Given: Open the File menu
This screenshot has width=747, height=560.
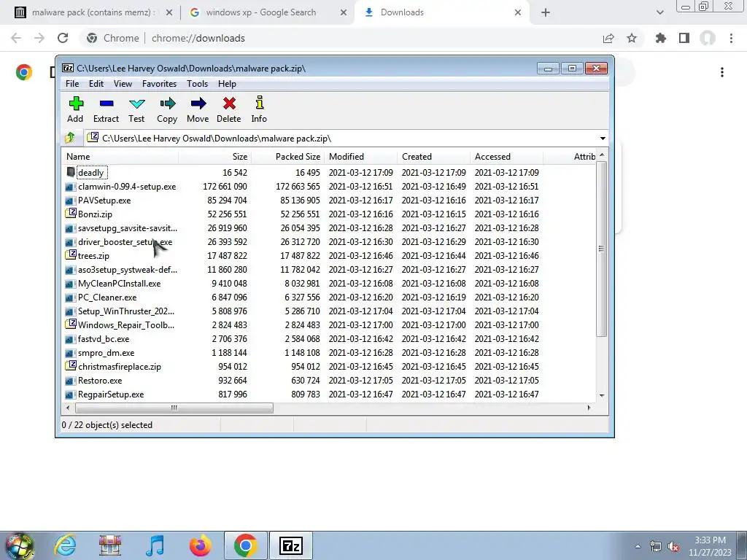Looking at the screenshot, I should [x=72, y=84].
